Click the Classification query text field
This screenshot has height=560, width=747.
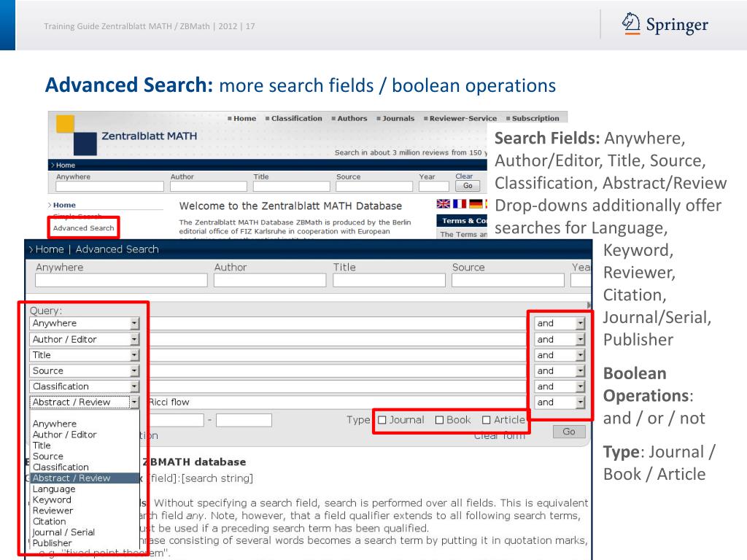337,386
